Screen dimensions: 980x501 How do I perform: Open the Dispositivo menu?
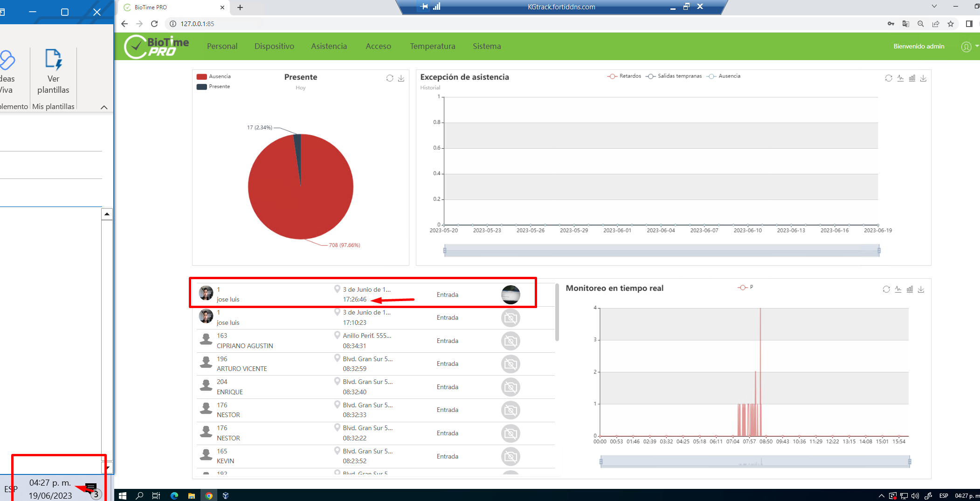[274, 46]
